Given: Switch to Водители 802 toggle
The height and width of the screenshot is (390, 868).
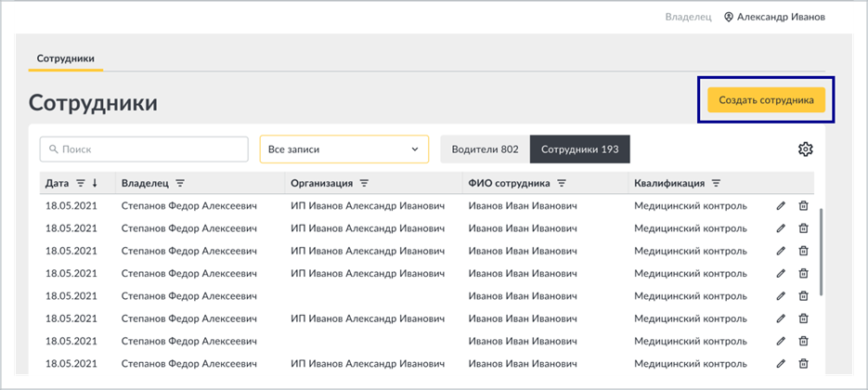Looking at the screenshot, I should pyautogui.click(x=485, y=149).
